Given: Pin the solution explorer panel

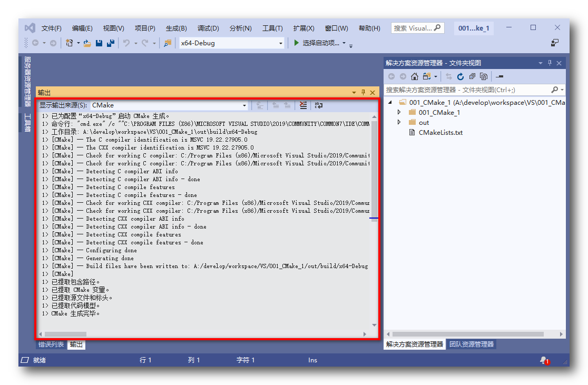Looking at the screenshot, I should pyautogui.click(x=550, y=63).
